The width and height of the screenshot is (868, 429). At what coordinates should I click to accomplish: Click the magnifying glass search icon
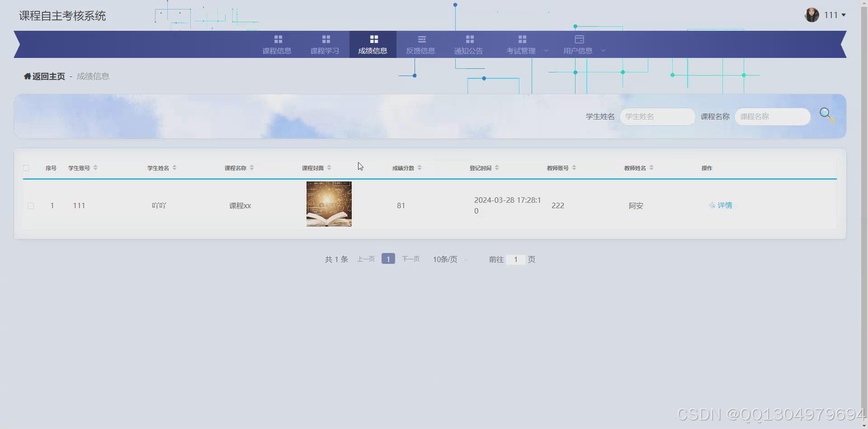(x=827, y=115)
